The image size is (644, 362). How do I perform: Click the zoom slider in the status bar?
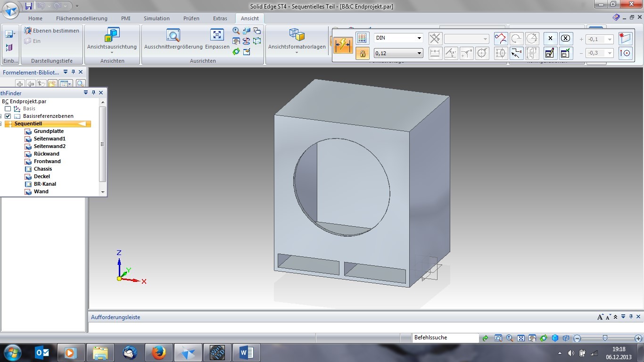[x=605, y=338]
